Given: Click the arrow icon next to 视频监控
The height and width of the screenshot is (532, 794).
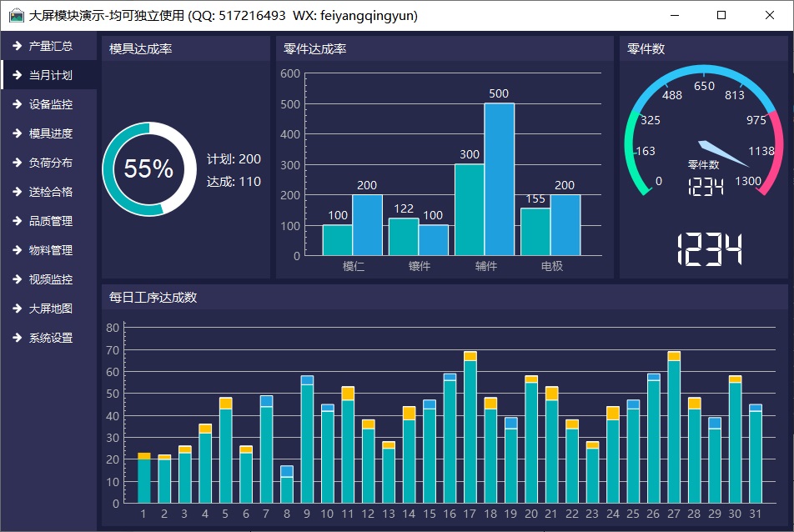Looking at the screenshot, I should (x=16, y=279).
